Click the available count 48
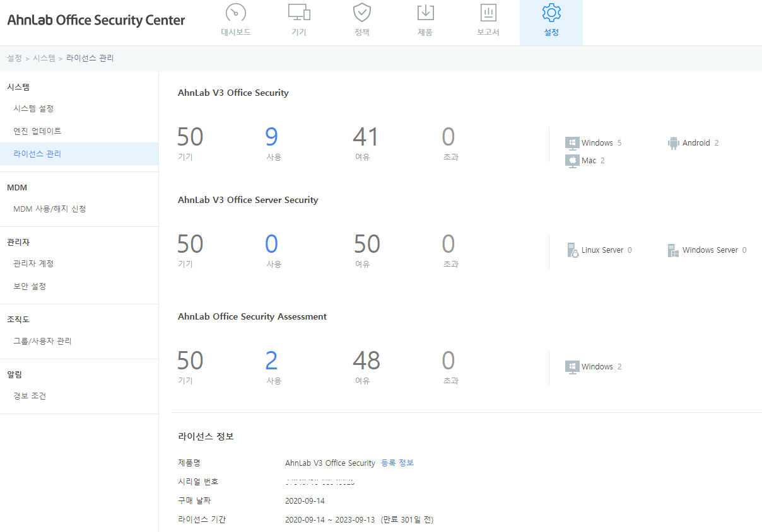Viewport: 762px width, 532px height. (366, 361)
